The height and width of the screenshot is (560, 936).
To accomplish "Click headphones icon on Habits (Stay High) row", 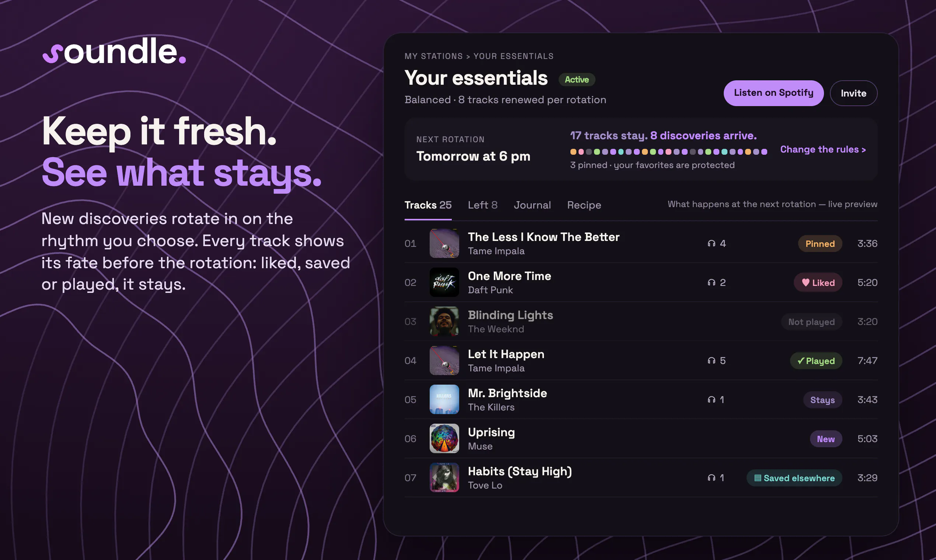I will [712, 478].
